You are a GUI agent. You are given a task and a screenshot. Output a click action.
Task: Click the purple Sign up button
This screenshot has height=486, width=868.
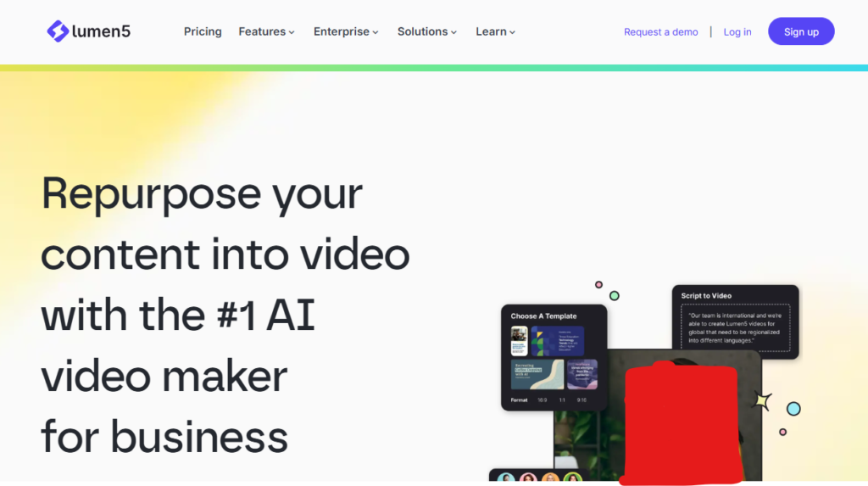click(x=801, y=31)
